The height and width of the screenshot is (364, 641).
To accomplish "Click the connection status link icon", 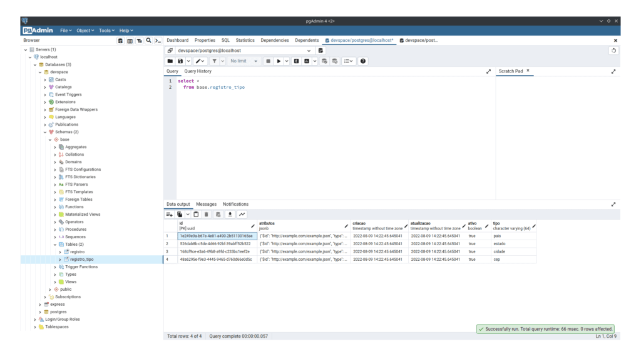I will (x=170, y=51).
